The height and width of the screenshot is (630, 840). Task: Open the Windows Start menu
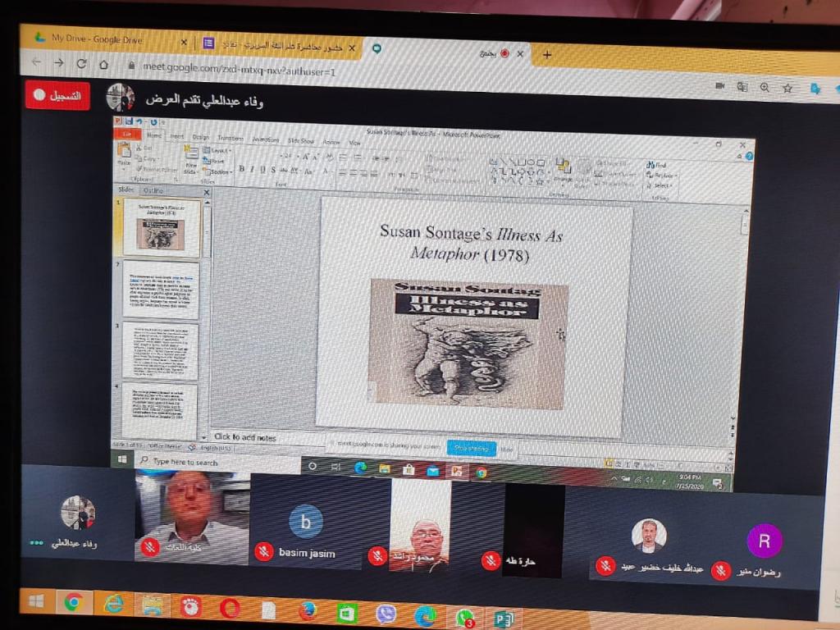coord(36,600)
